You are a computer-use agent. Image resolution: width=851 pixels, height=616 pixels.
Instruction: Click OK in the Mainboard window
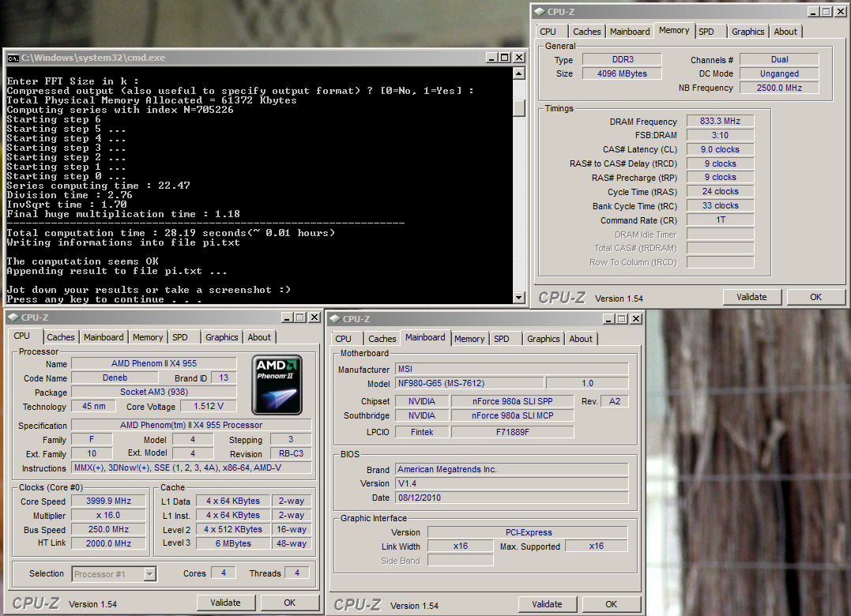(x=611, y=605)
